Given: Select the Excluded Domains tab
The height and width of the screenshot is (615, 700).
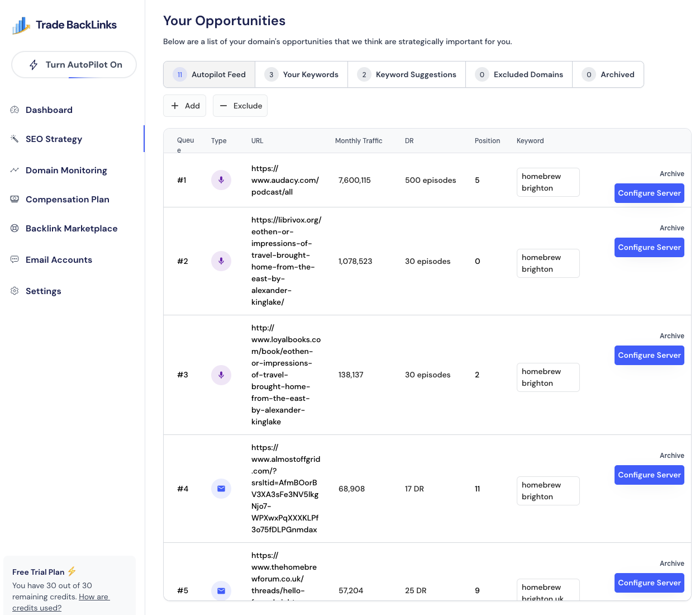Looking at the screenshot, I should point(519,74).
